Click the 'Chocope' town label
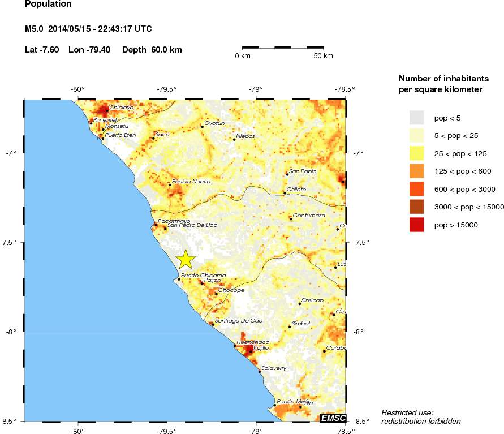Screen dimensions: 504x434 click(231, 290)
